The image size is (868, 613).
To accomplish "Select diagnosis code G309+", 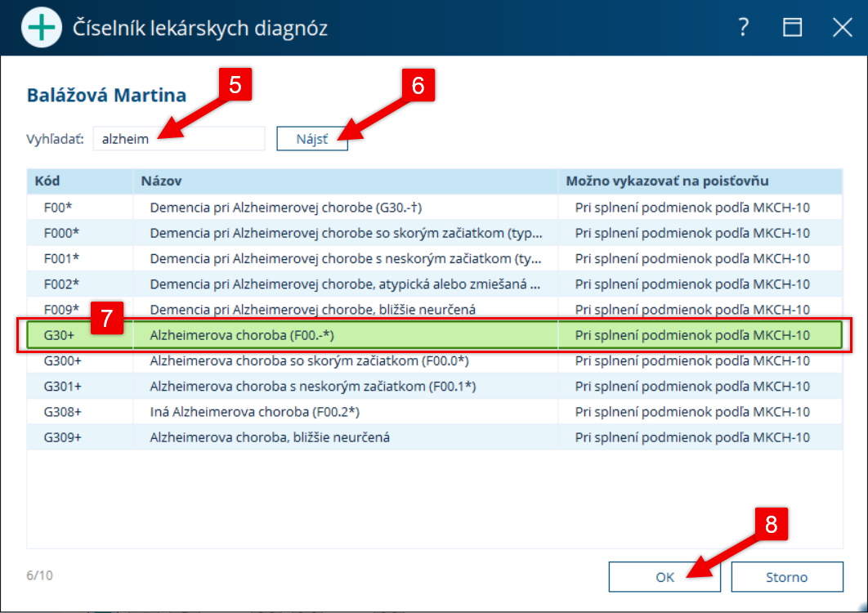I will (x=63, y=437).
